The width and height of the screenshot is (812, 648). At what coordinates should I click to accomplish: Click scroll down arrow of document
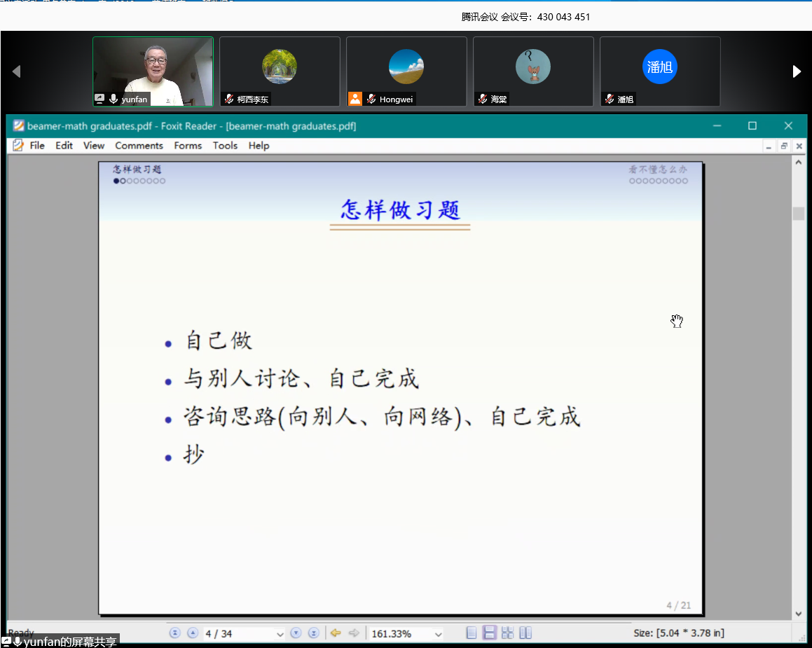(x=799, y=614)
